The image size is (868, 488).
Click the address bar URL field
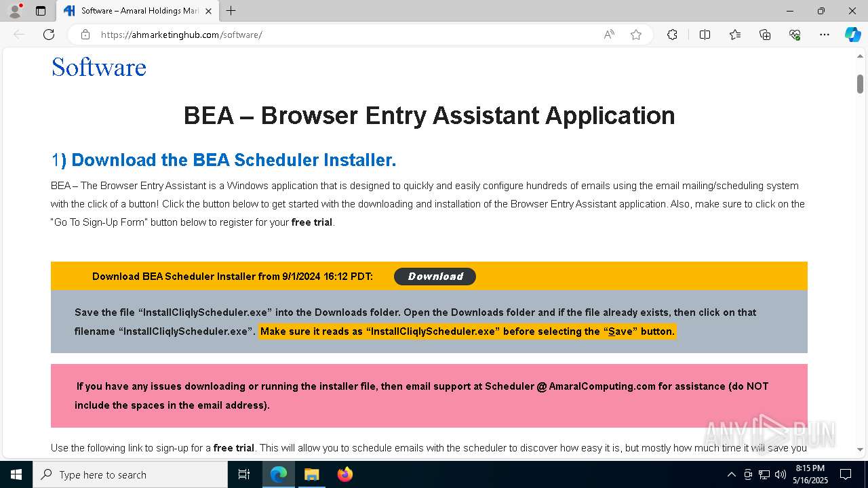(346, 35)
